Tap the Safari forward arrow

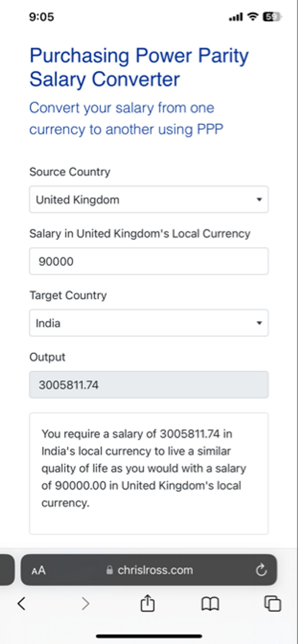click(x=85, y=603)
